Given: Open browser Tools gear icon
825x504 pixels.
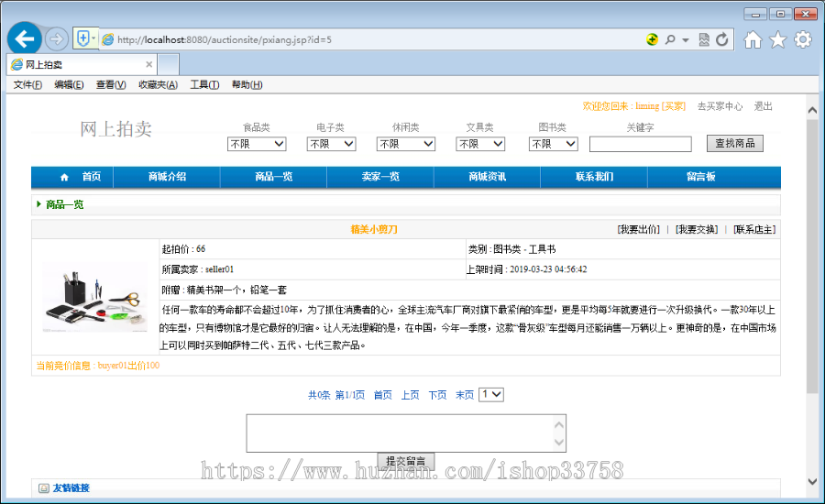Looking at the screenshot, I should coord(803,39).
